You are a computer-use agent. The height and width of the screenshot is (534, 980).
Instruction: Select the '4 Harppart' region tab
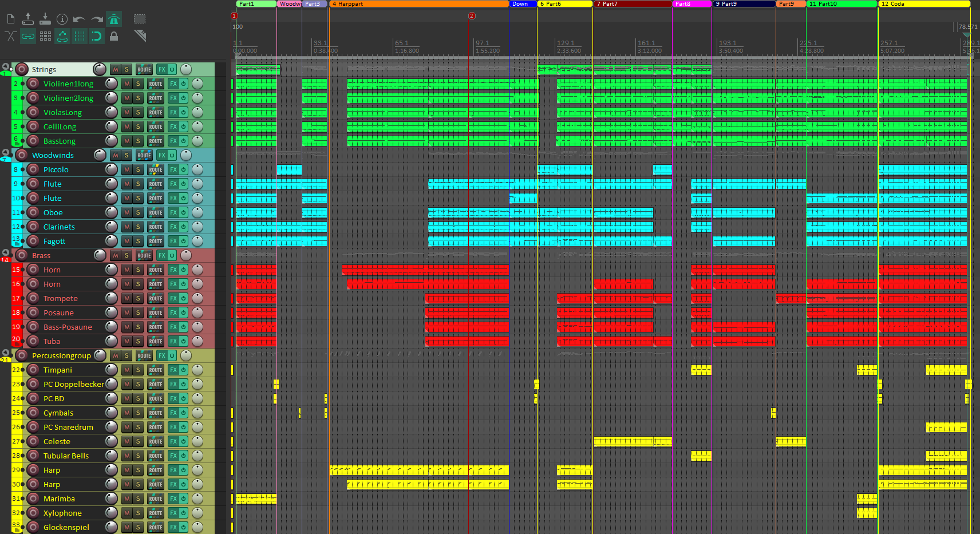[418, 3]
